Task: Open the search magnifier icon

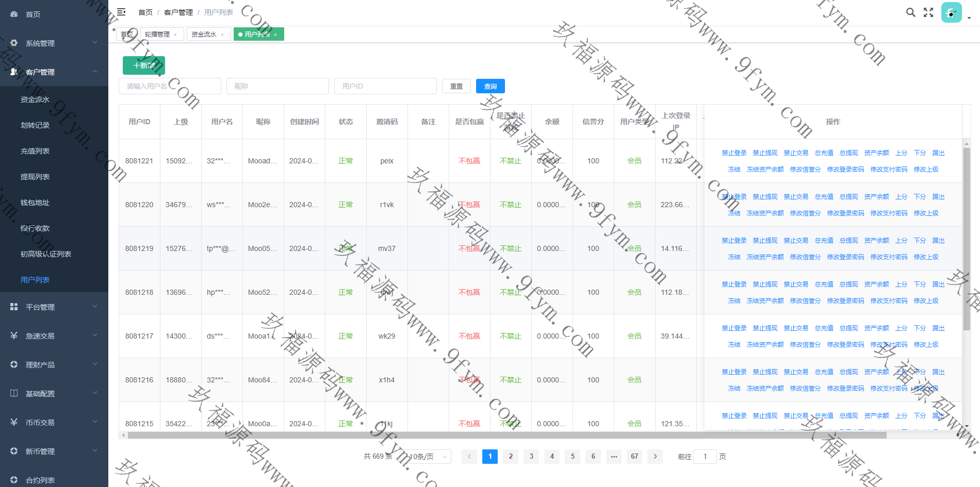Action: pos(910,12)
